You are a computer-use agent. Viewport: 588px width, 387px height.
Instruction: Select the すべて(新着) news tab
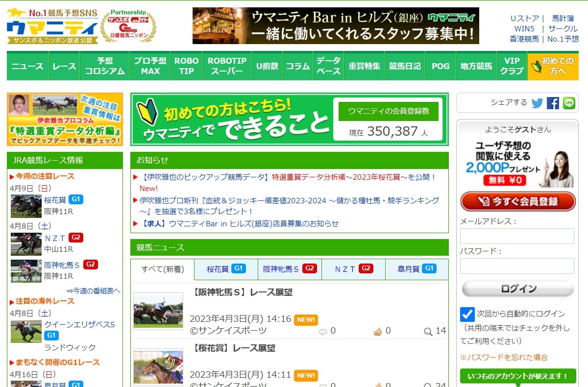click(163, 269)
